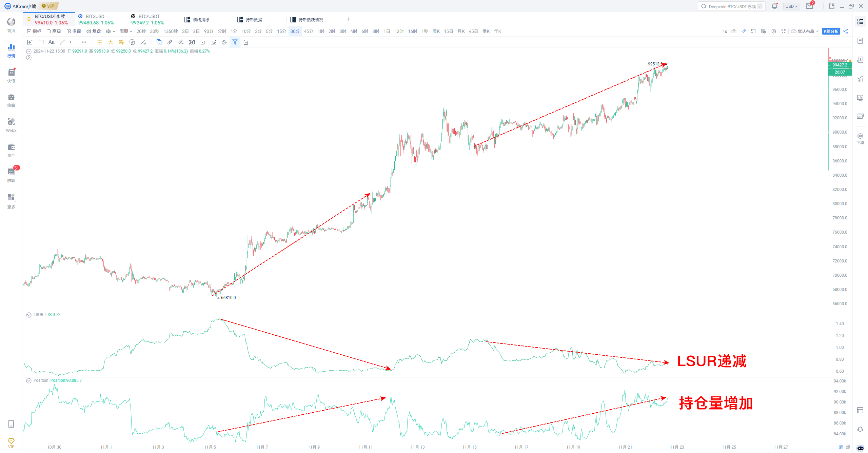Toggle the 筹 button at bottom right
Image resolution: width=868 pixels, height=453 pixels.
coord(841,447)
